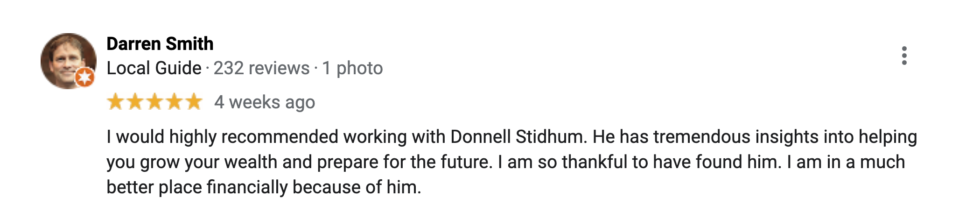Select the third rating star
Viewport: 980px width, 212px height.
tap(154, 102)
